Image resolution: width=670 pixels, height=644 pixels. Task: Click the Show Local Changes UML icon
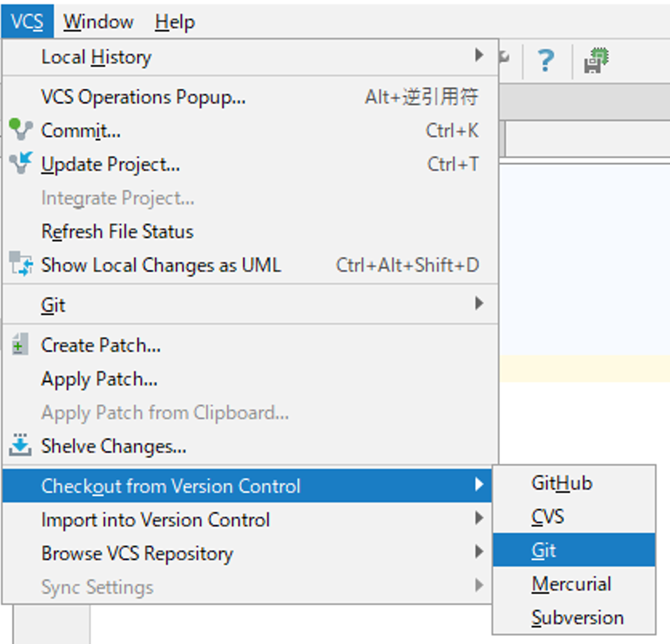pyautogui.click(x=20, y=264)
